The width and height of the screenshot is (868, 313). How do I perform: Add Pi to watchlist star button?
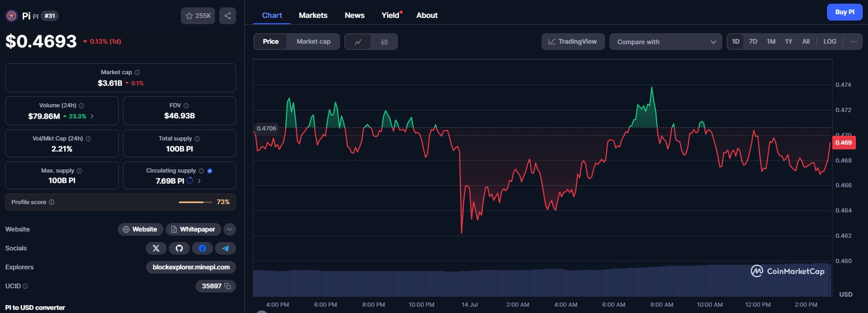point(198,16)
